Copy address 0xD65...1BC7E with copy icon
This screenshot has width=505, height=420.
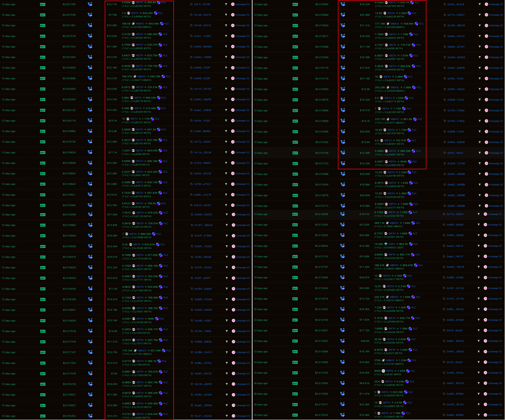(x=444, y=267)
